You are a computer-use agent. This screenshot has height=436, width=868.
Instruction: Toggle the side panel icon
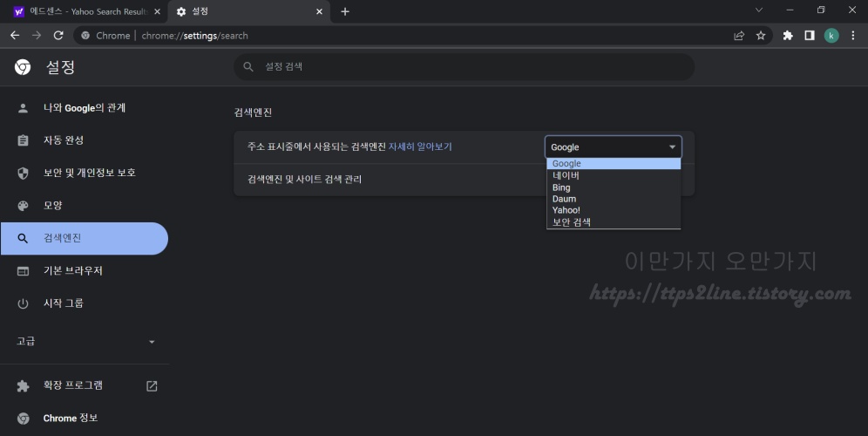click(x=810, y=36)
